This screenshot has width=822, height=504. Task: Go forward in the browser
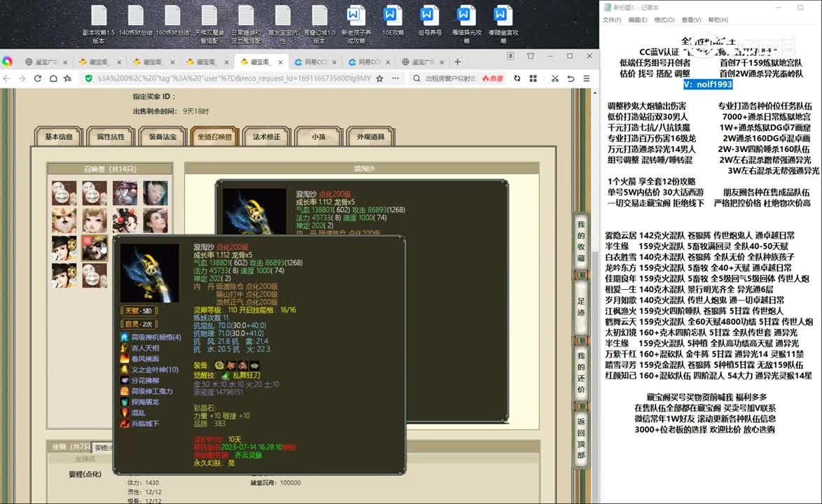[x=22, y=78]
